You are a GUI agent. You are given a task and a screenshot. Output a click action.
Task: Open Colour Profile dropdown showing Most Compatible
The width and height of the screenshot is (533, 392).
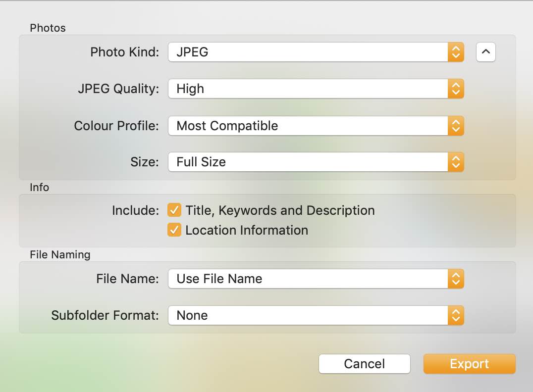pos(307,126)
